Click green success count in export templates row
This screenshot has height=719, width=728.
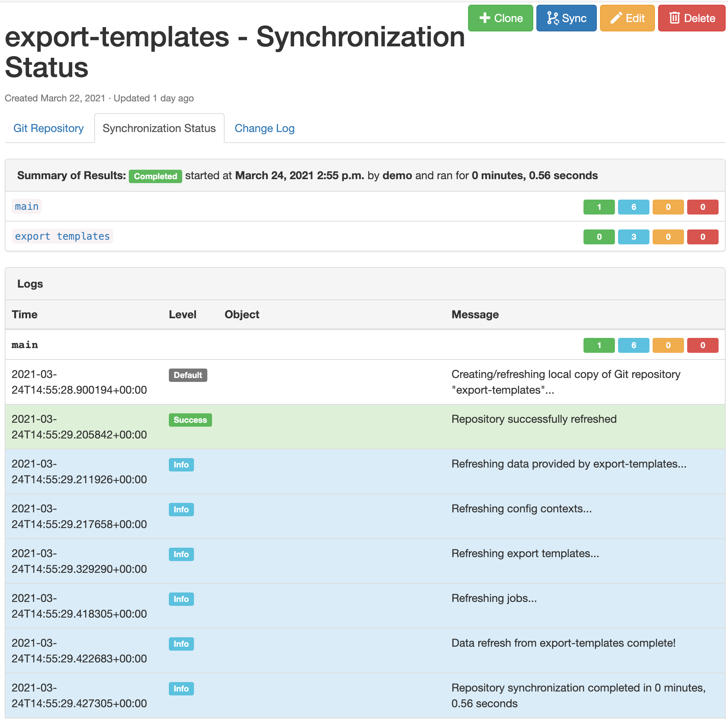pos(599,237)
